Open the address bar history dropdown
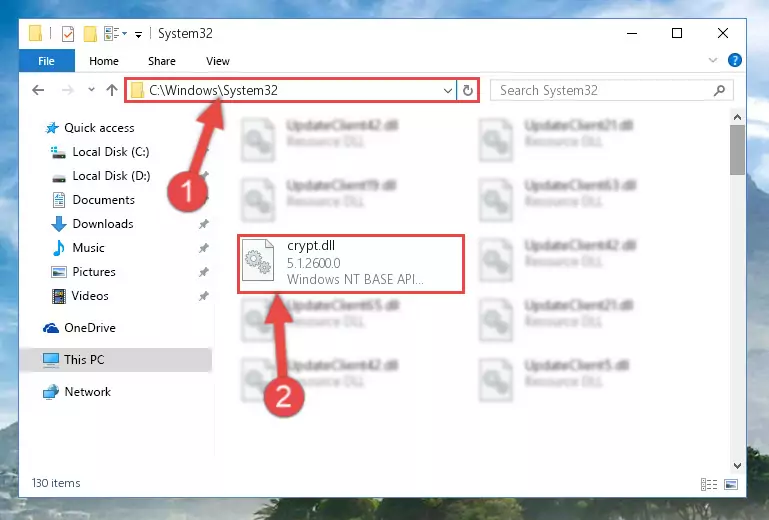Screen dimensions: 769x520 [447, 91]
